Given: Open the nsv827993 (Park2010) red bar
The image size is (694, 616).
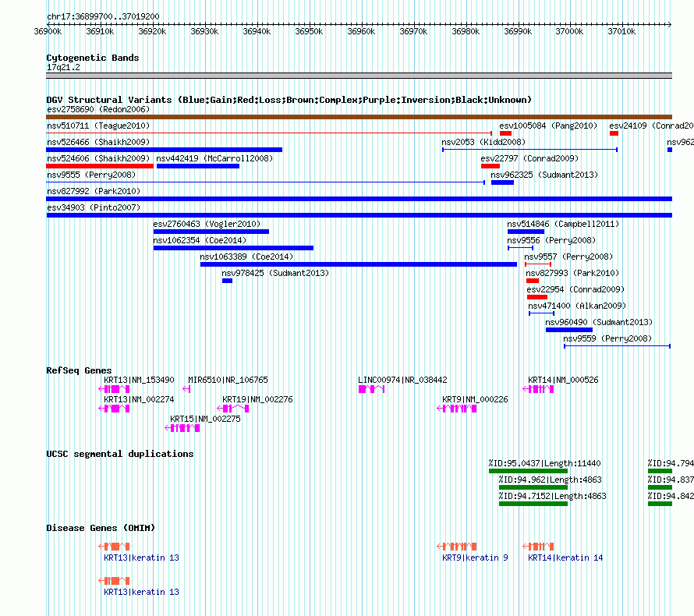Looking at the screenshot, I should tap(533, 281).
